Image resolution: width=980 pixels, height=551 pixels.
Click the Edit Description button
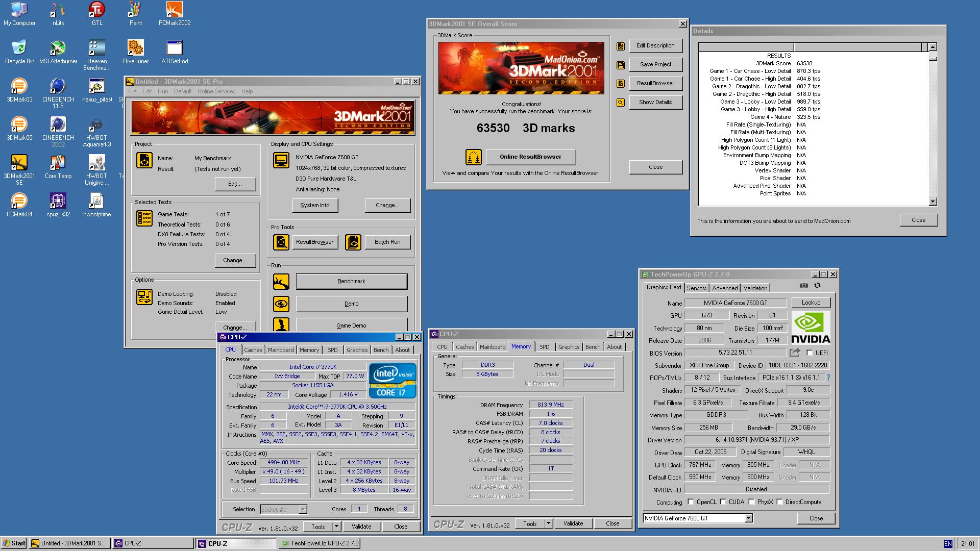(655, 45)
